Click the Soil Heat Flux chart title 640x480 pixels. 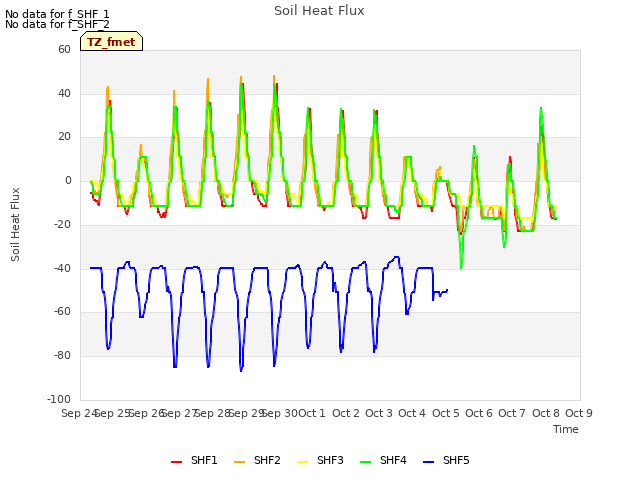[x=319, y=11]
